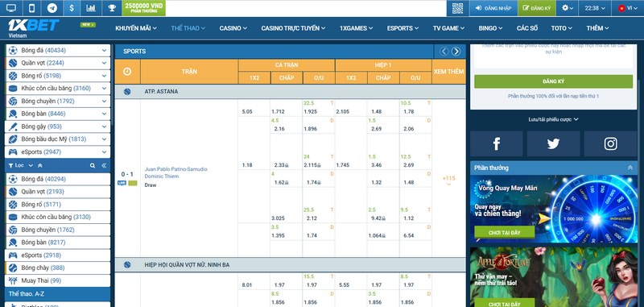
Task: Go to the next sports slide arrow
Action: tap(456, 52)
